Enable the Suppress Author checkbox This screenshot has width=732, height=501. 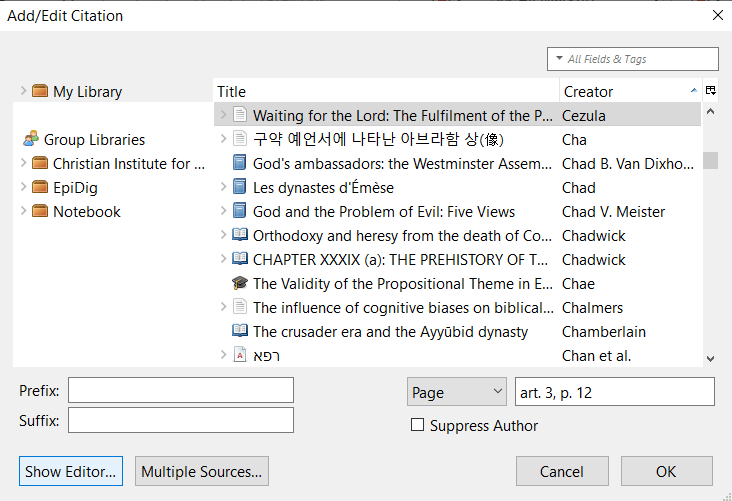(418, 426)
